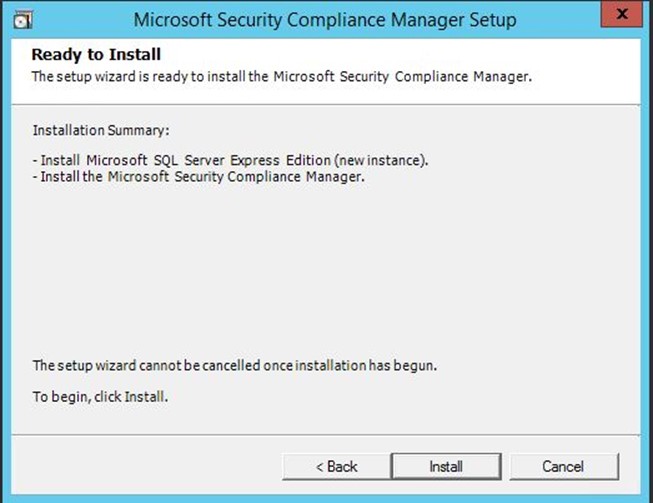Select the 'Ready to Install' heading
This screenshot has width=653, height=503.
(96, 55)
